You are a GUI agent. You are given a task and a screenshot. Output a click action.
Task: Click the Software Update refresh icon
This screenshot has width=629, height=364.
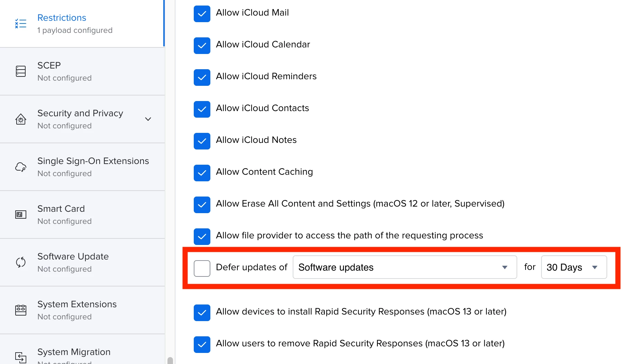coord(21,262)
